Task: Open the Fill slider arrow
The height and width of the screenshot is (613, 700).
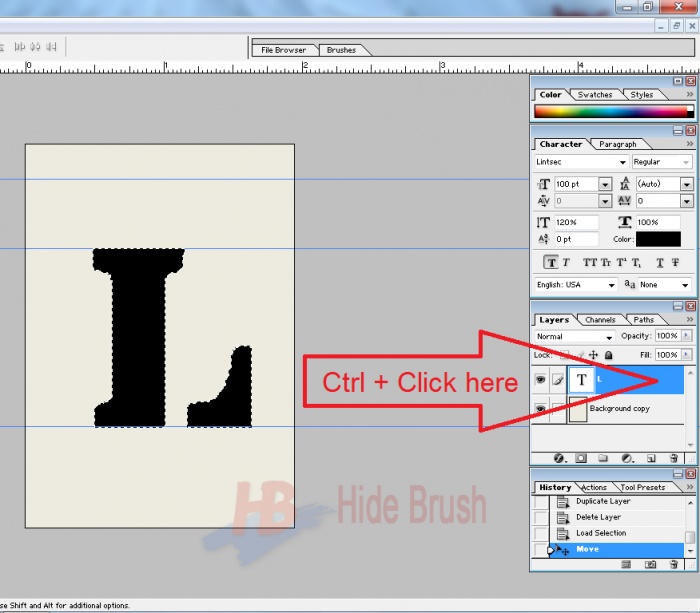Action: [687, 355]
